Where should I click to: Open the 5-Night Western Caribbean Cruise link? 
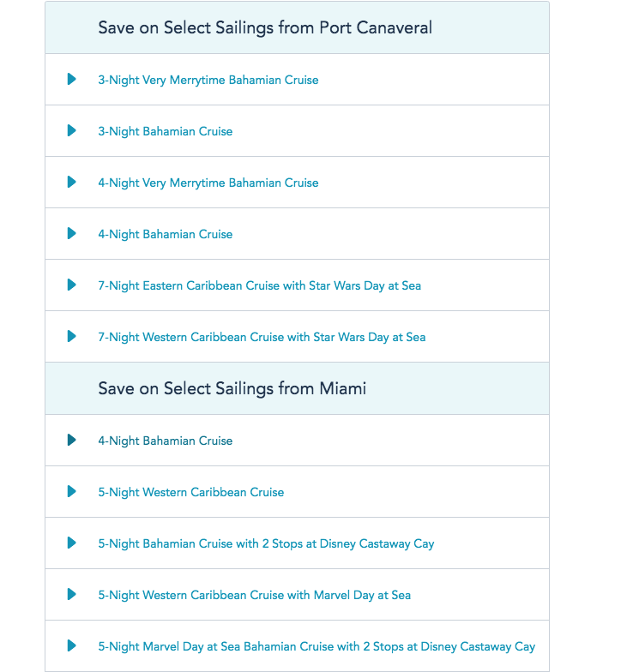click(190, 492)
